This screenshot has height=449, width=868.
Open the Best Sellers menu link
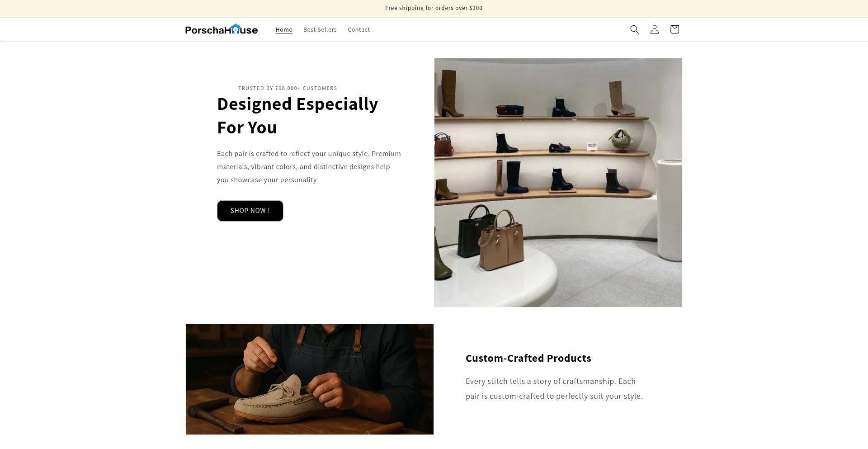coord(320,29)
